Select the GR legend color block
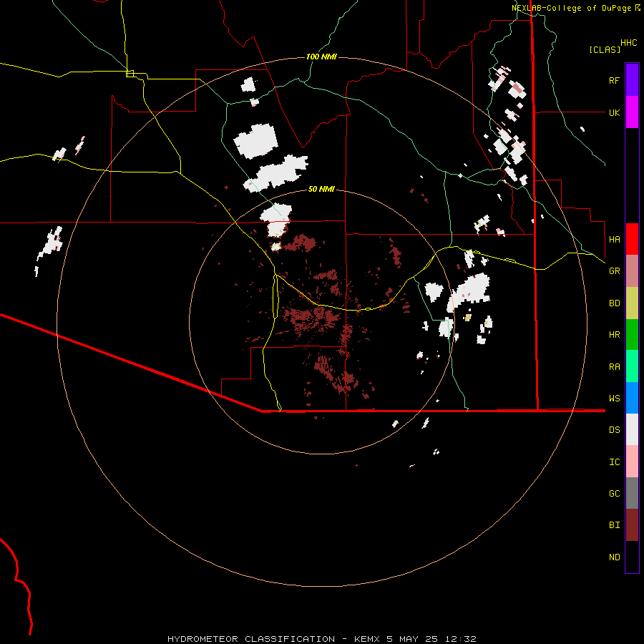The width and height of the screenshot is (644, 644). (x=632, y=271)
